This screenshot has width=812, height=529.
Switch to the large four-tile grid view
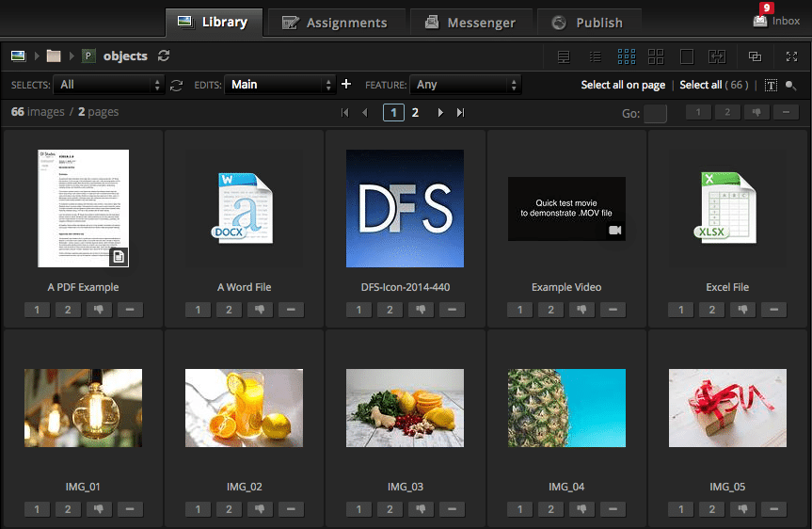[656, 56]
